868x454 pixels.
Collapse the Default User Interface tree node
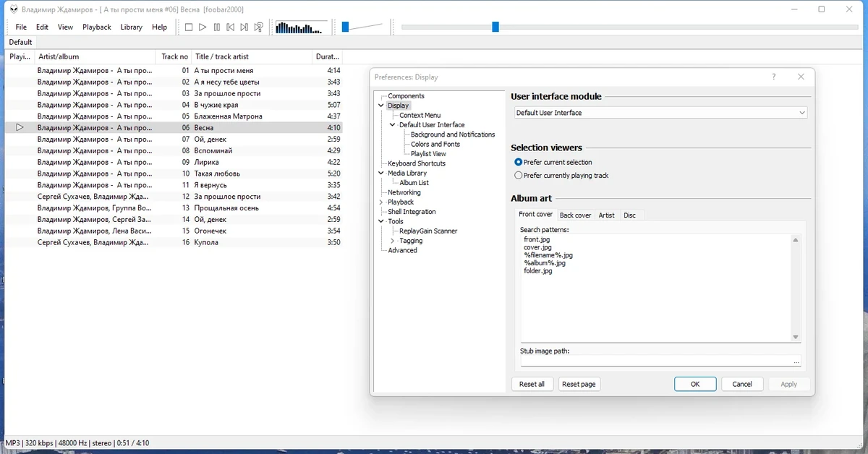(x=393, y=125)
